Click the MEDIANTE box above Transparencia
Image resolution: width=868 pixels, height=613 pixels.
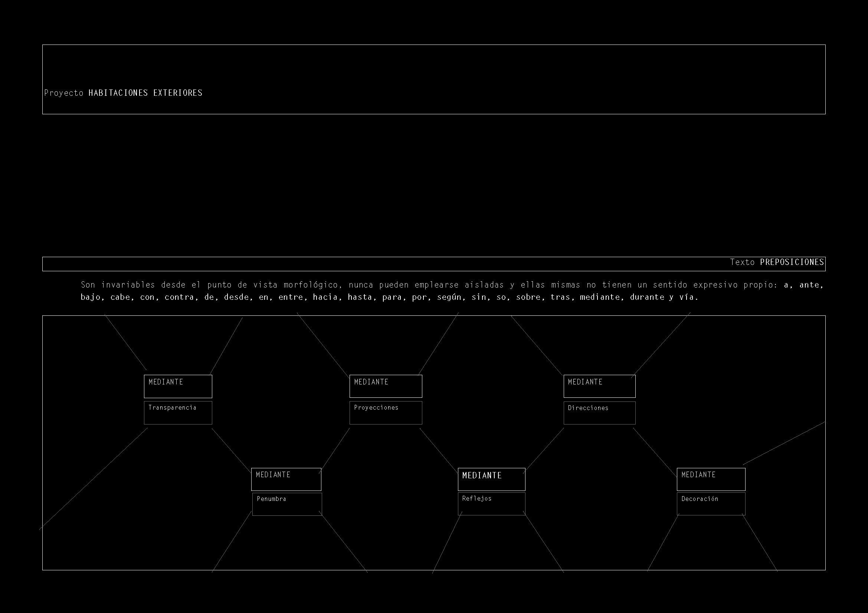(x=178, y=386)
